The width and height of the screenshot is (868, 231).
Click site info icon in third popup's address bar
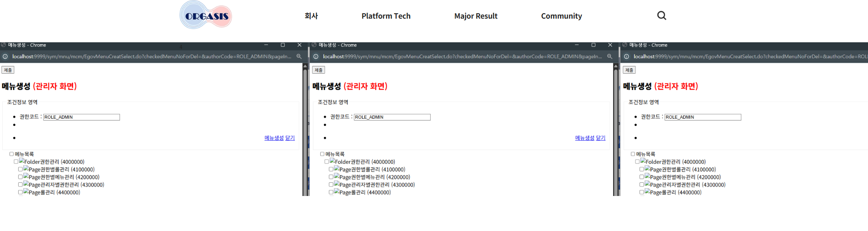pyautogui.click(x=626, y=56)
